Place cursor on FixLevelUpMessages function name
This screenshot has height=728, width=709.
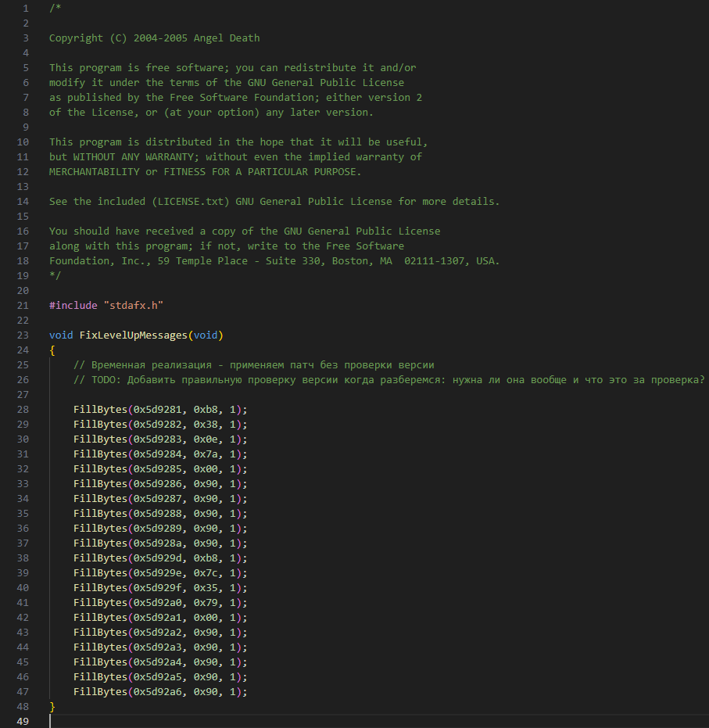point(134,335)
